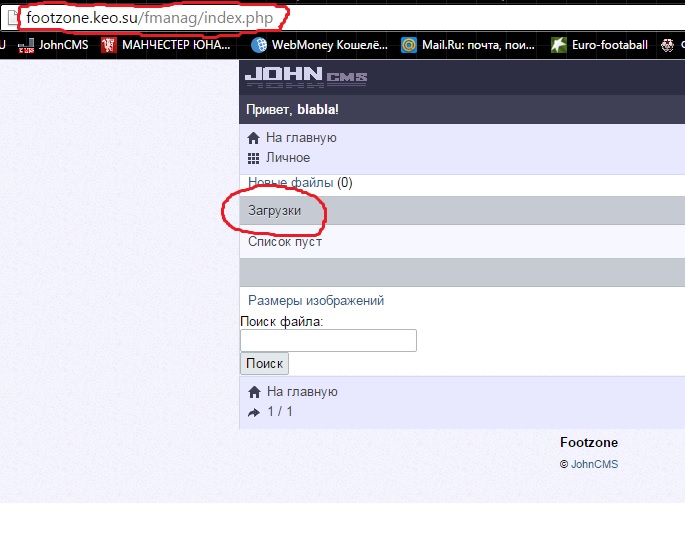Click the page icon left of the URL
The image size is (685, 545).
[12, 17]
